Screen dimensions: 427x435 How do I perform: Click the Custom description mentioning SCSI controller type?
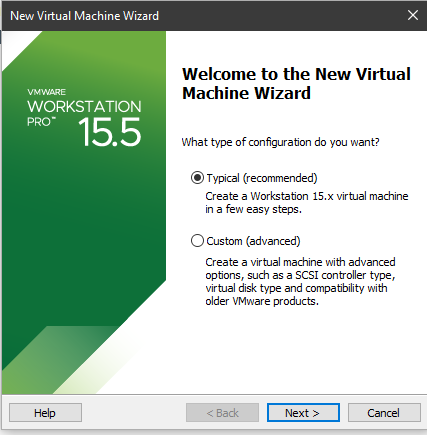(x=300, y=281)
